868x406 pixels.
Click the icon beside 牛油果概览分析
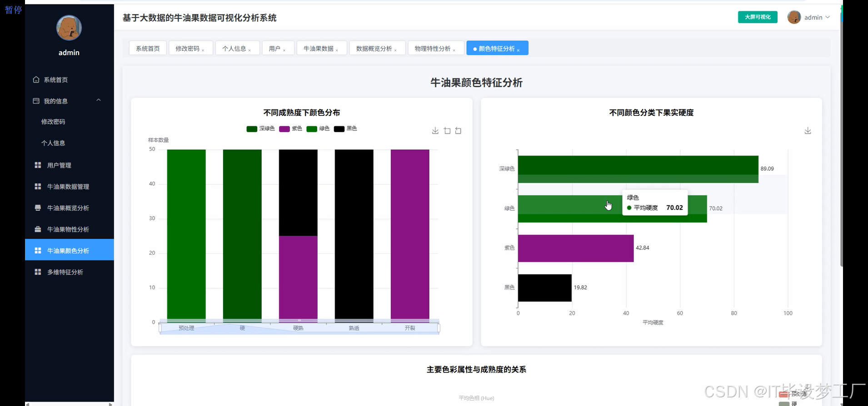coord(38,208)
